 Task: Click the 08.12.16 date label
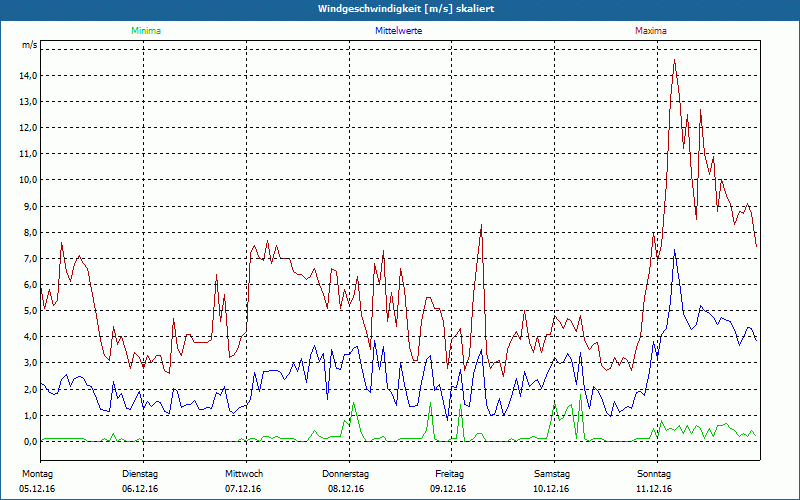pyautogui.click(x=346, y=489)
